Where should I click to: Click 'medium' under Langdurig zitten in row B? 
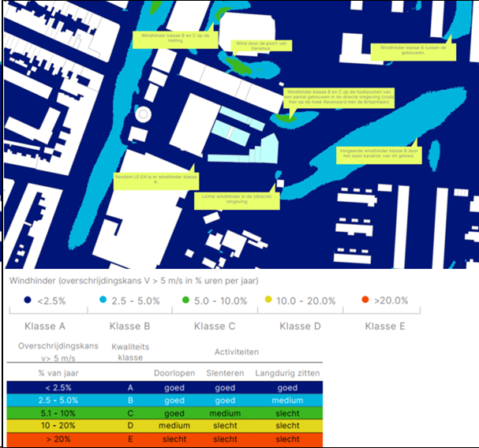(x=287, y=400)
